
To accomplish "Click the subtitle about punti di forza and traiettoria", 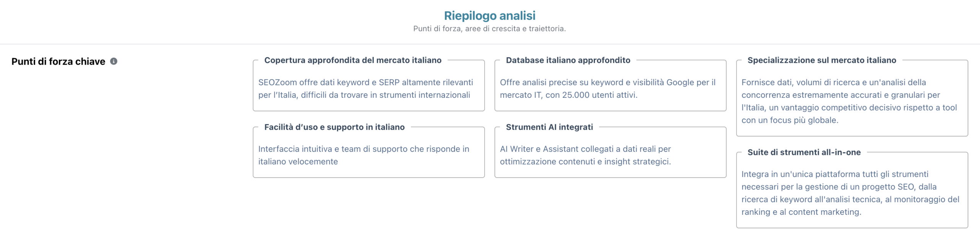I will 489,29.
